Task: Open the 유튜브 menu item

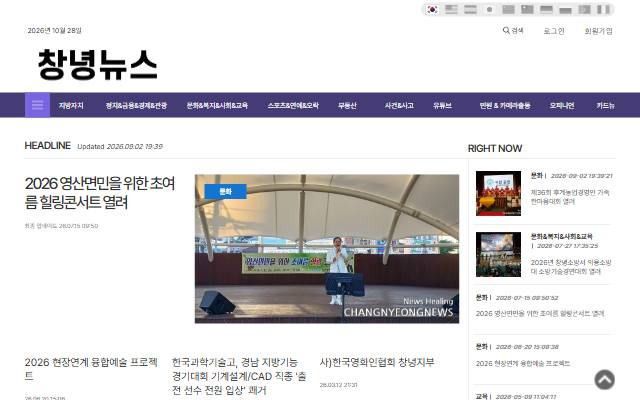Action: pyautogui.click(x=442, y=105)
